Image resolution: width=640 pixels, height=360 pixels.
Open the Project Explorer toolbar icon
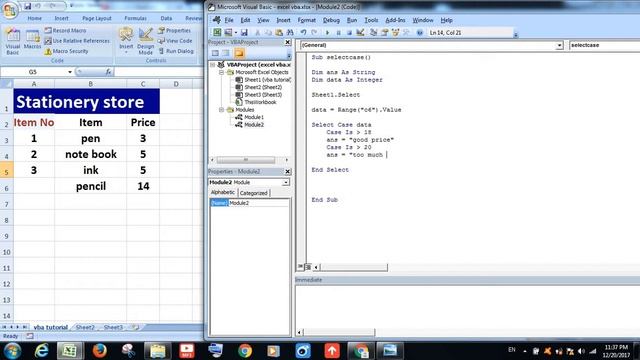373,32
